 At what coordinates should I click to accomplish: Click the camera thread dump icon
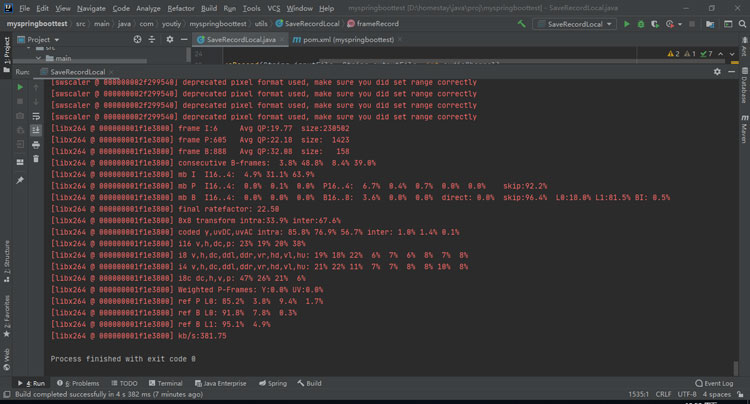pos(20,116)
